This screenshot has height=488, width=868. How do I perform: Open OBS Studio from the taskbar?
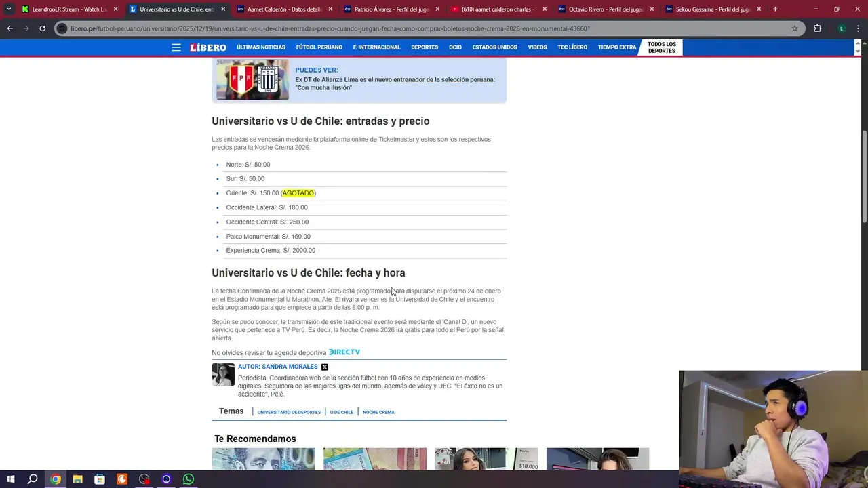[x=144, y=479]
